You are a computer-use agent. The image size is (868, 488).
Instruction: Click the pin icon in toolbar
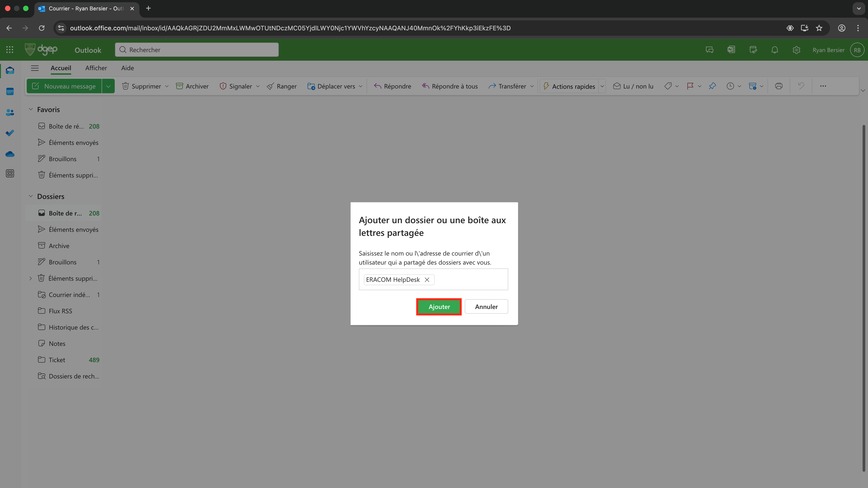click(x=712, y=86)
